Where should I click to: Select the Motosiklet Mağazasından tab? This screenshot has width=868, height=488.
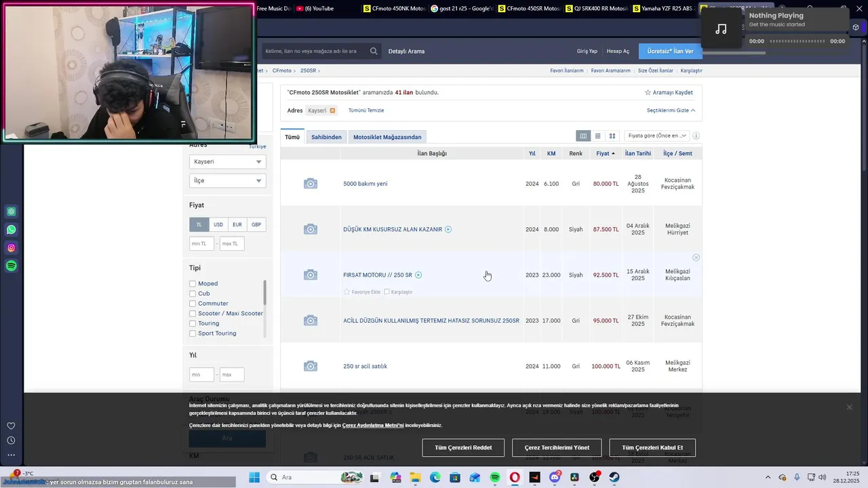(387, 137)
